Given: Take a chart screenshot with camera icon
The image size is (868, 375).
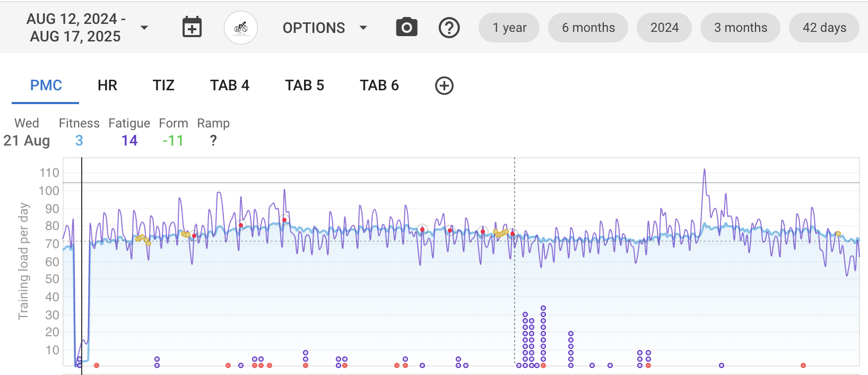Looking at the screenshot, I should click(406, 28).
